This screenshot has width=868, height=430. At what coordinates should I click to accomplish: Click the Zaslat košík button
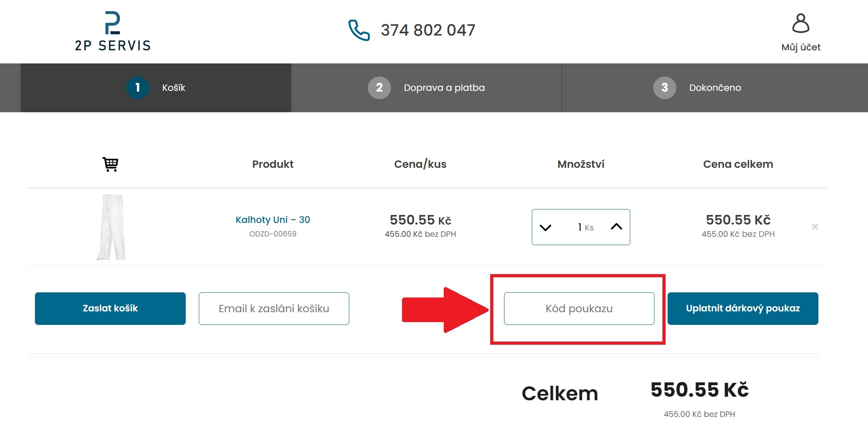point(110,308)
